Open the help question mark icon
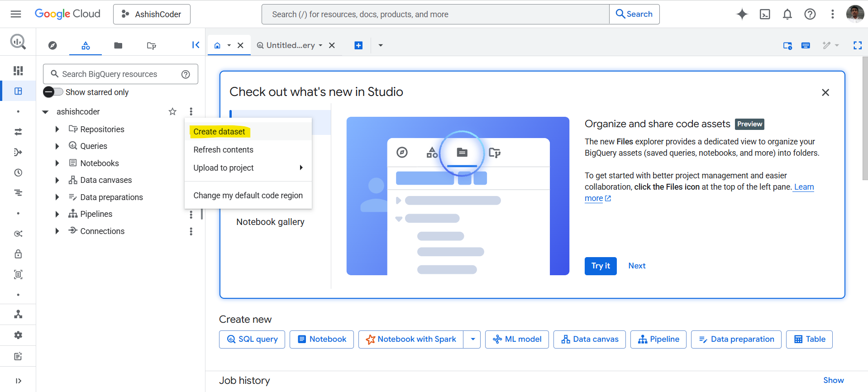This screenshot has height=392, width=868. coord(810,14)
